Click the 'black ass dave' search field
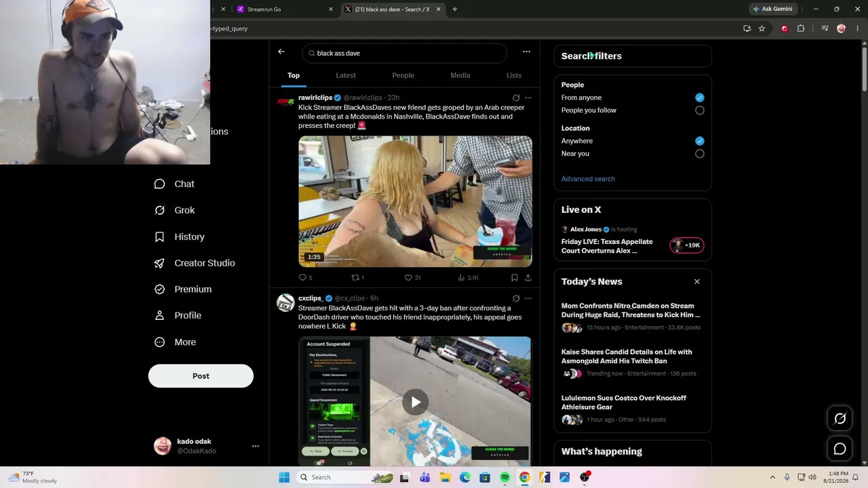The image size is (868, 488). 404,53
